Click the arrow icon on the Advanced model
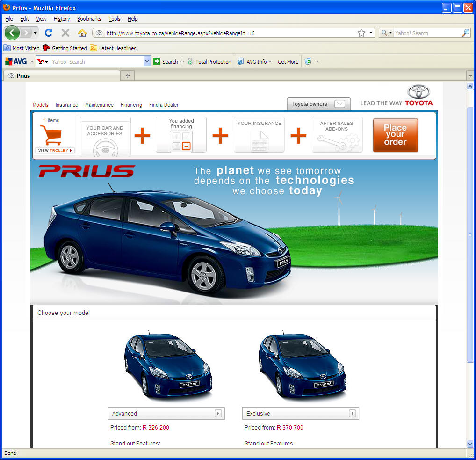 pyautogui.click(x=218, y=413)
